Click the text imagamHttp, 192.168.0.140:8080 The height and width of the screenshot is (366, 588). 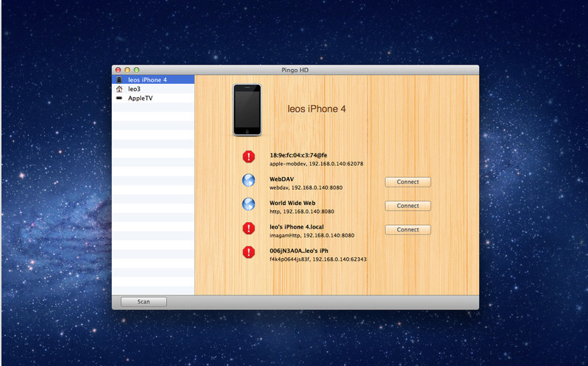(312, 235)
